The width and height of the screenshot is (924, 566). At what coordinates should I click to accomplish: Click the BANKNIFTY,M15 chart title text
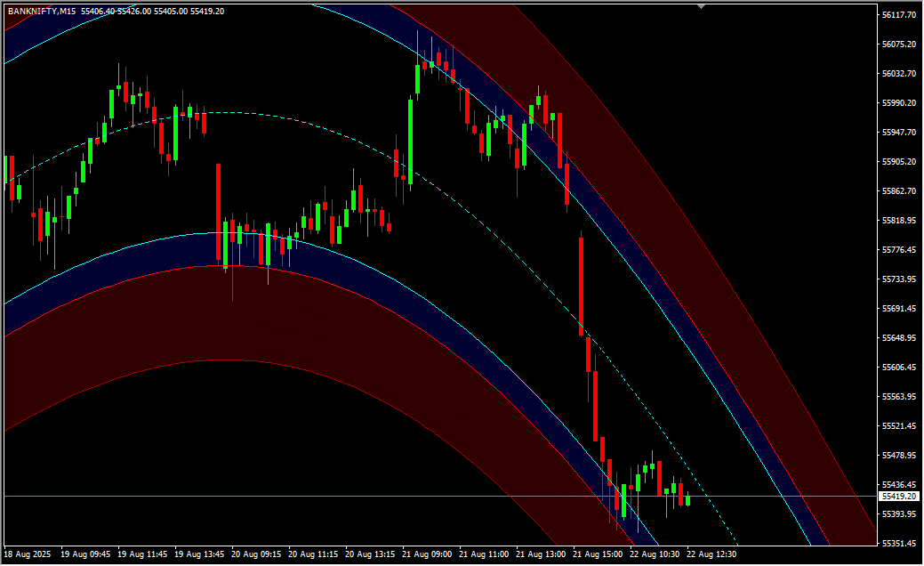42,11
